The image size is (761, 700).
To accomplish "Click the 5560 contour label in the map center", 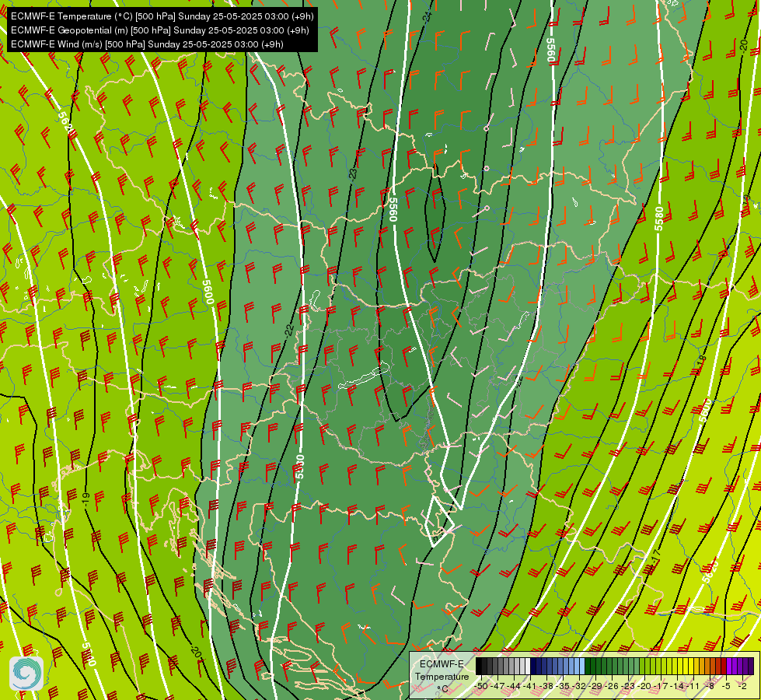I will pos(393,209).
